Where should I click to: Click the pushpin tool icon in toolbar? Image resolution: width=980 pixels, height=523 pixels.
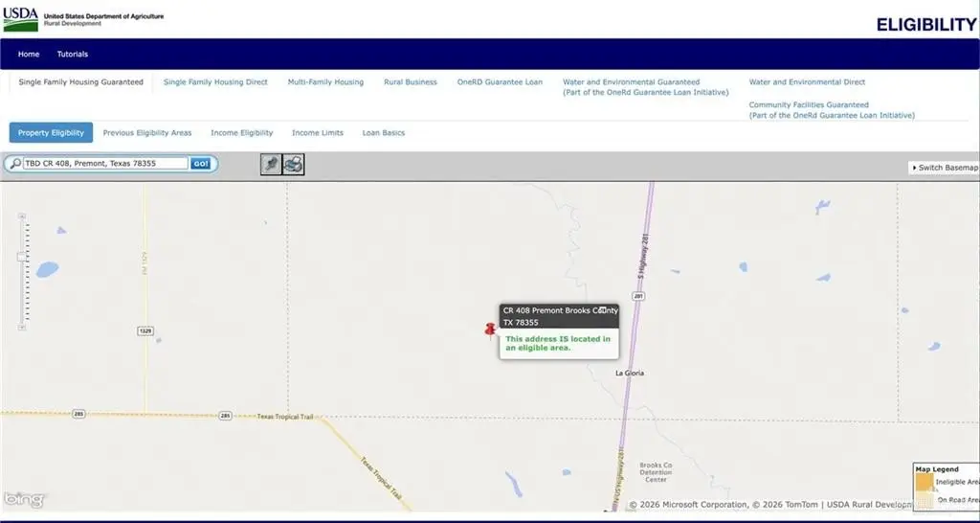pos(271,164)
